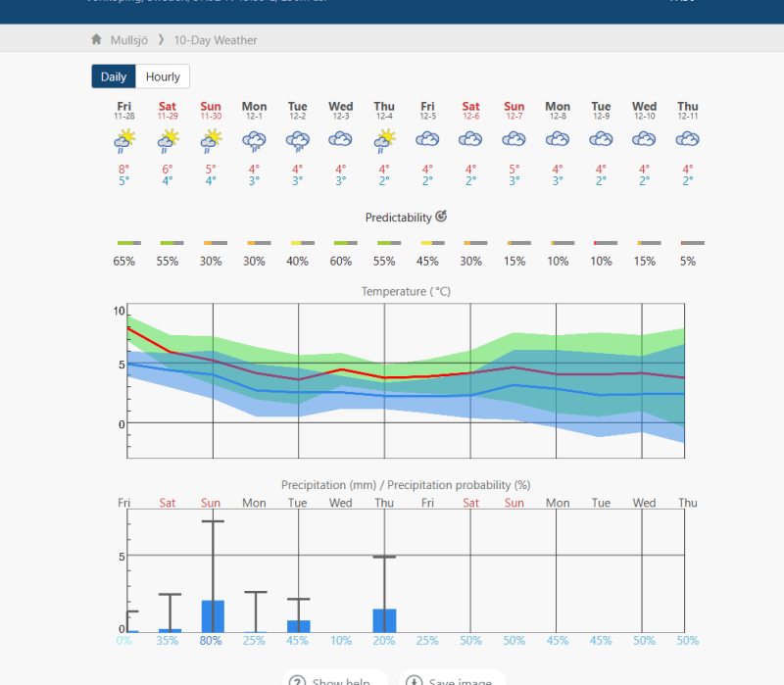
Task: Click Mon 12-1 rain cloud icon
Action: pos(254,141)
